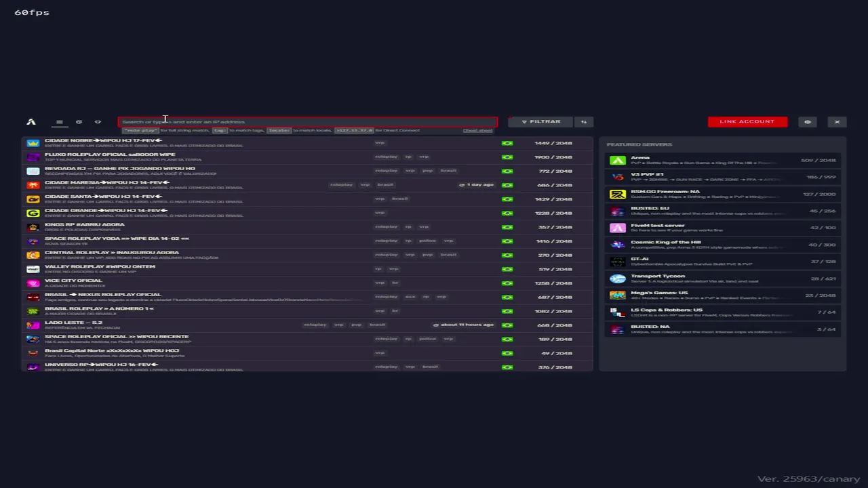Image resolution: width=868 pixels, height=488 pixels.
Task: Click the CIDADE MARESIA server icon
Action: click(33, 185)
